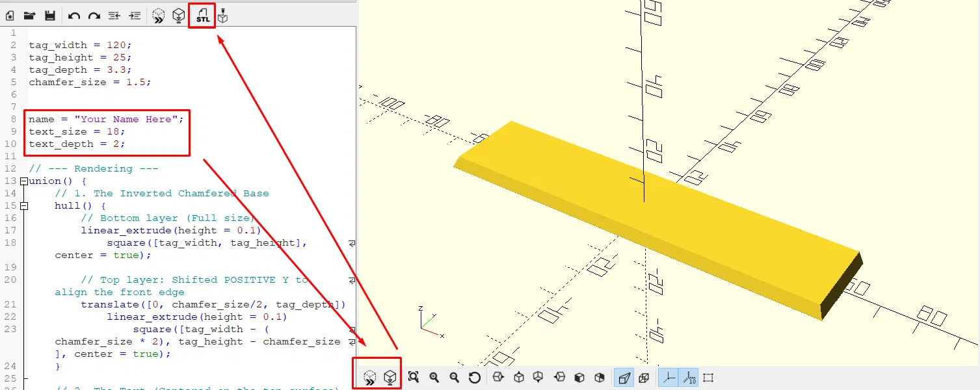Reset the 3D view rotation

point(475,378)
